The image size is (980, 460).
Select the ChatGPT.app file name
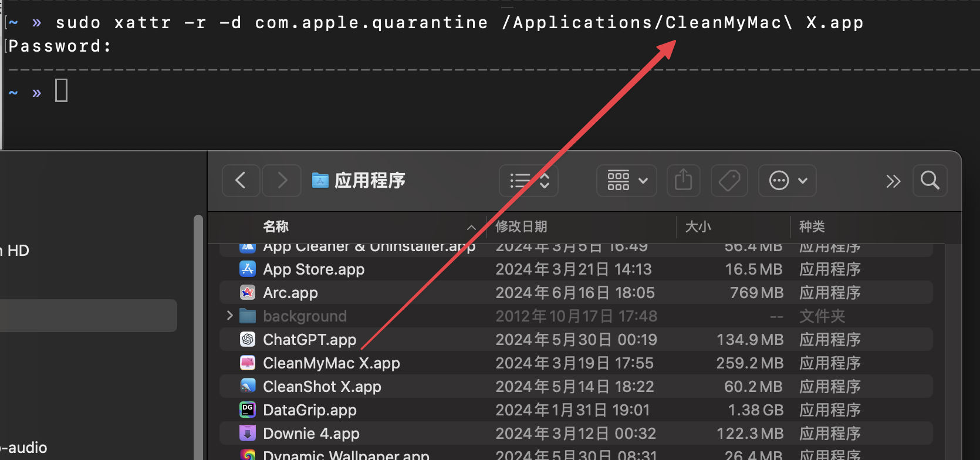[x=310, y=340]
